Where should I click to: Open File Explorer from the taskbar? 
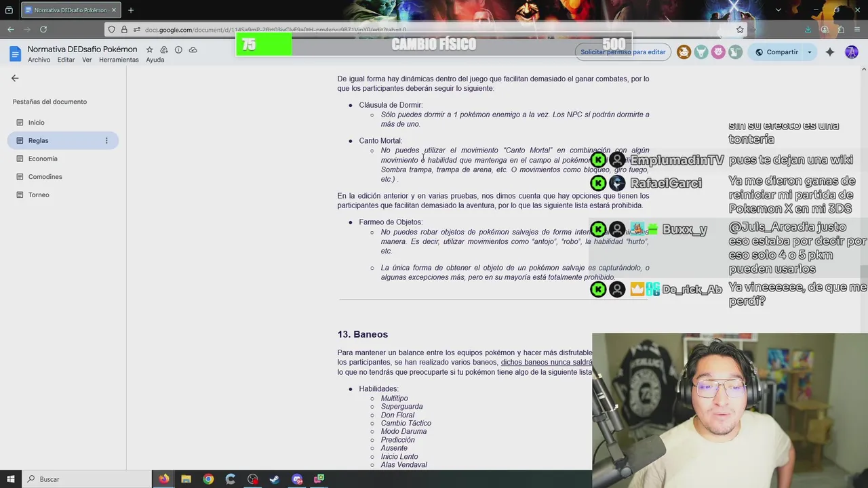click(x=186, y=479)
